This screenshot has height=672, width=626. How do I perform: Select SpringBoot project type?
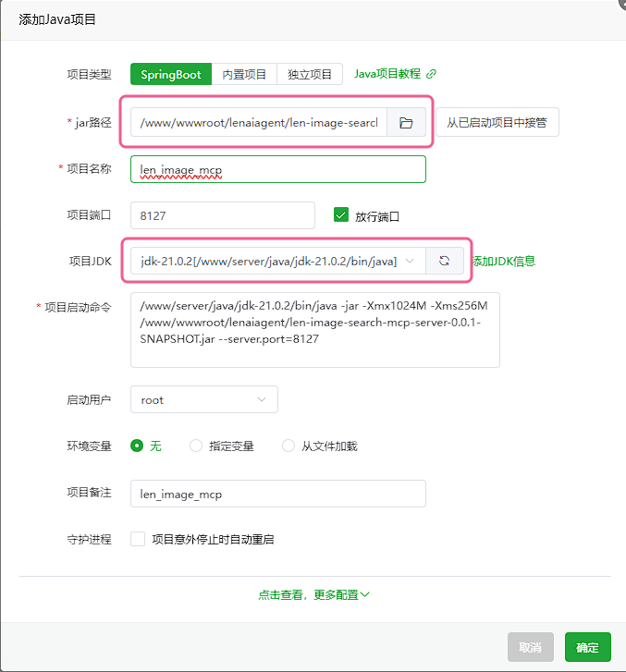pos(171,74)
